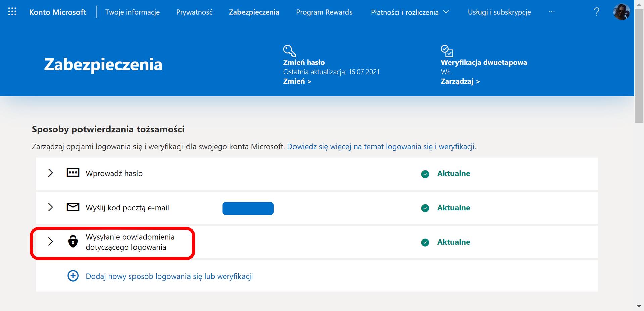
Task: Open Dowiedz się więcej na temat logowania link
Action: [381, 147]
